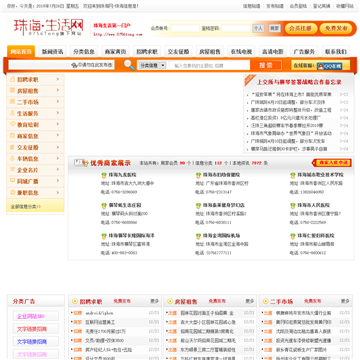Click the 房屋租售 sidebar category icon
The width and height of the screenshot is (360, 360).
click(x=12, y=90)
